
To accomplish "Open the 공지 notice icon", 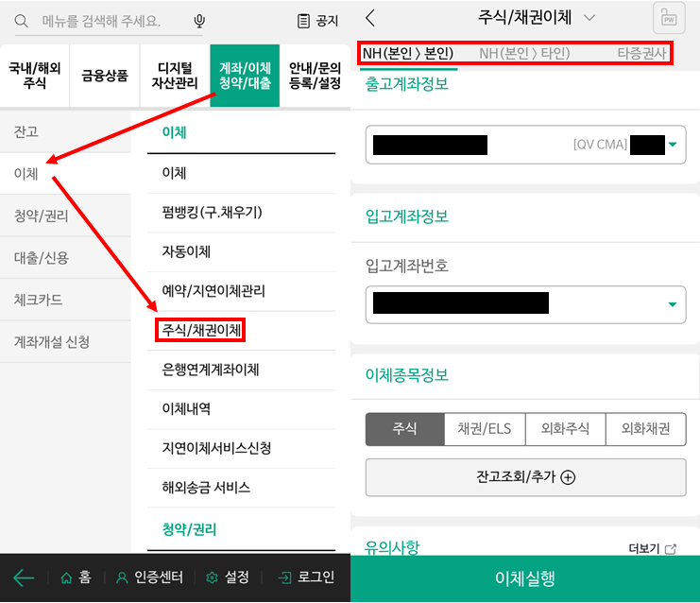I will coord(303,21).
